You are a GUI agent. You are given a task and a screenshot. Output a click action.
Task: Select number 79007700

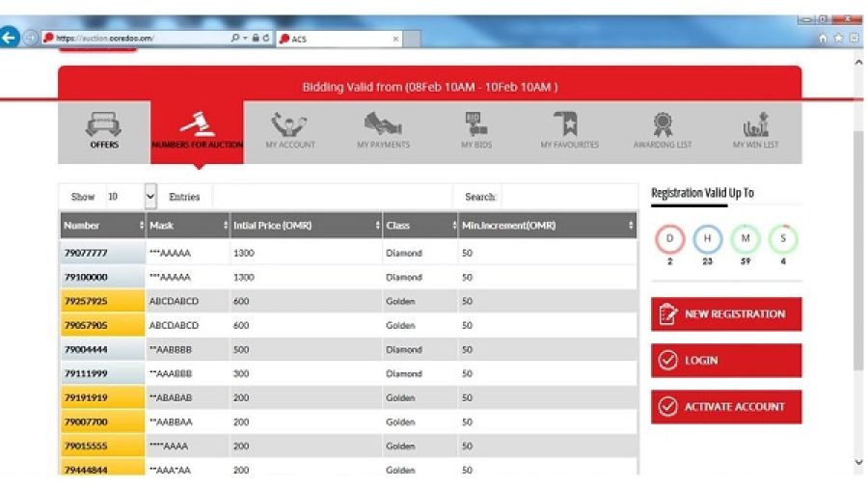click(86, 421)
